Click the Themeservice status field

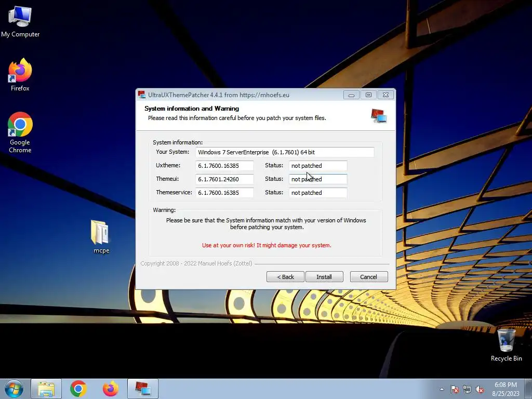point(318,193)
